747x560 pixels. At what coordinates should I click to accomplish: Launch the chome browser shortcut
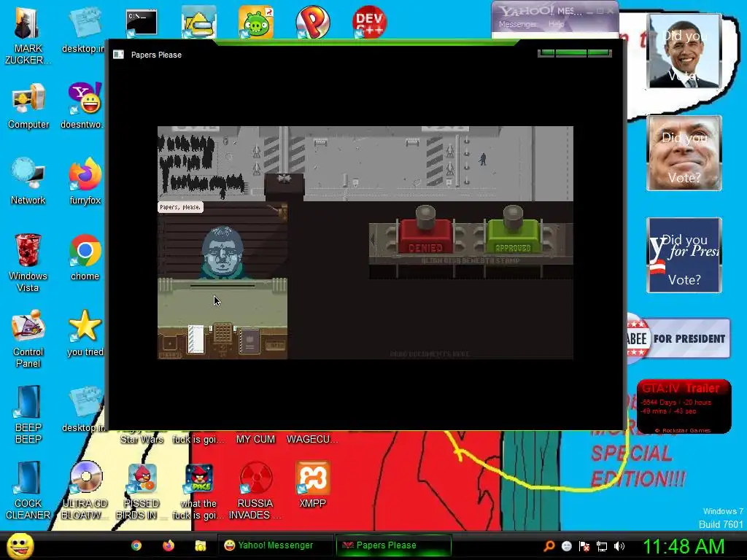(x=85, y=257)
